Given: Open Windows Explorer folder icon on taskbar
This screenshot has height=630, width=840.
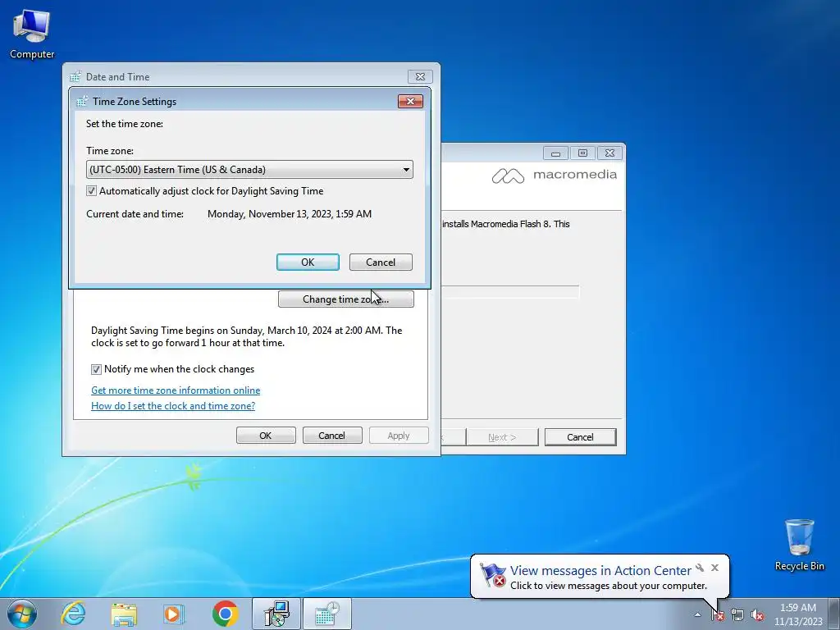Looking at the screenshot, I should [124, 614].
